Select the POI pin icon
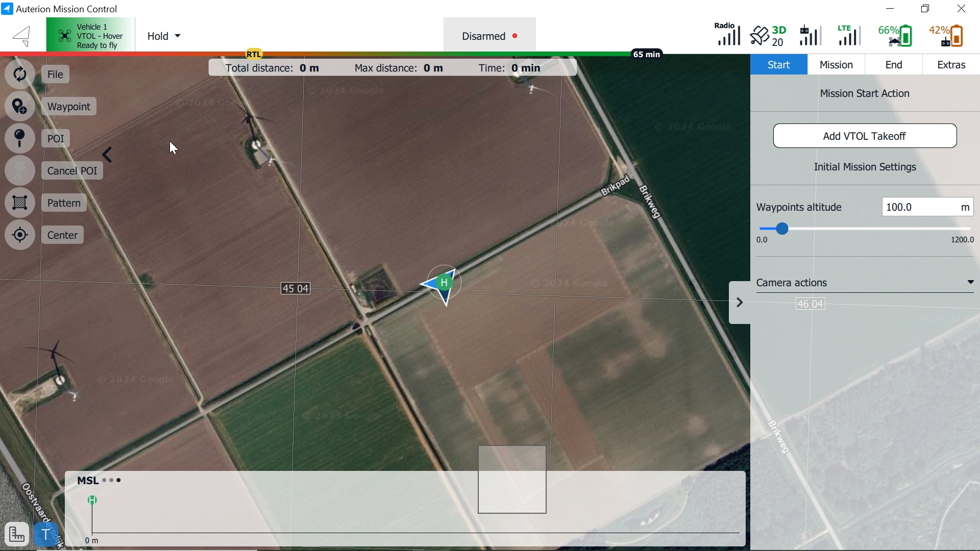This screenshot has width=980, height=551. (x=19, y=138)
